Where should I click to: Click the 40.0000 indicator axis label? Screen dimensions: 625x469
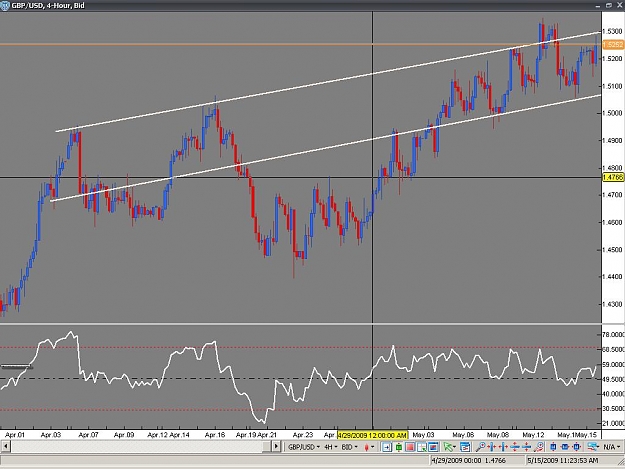click(x=613, y=394)
